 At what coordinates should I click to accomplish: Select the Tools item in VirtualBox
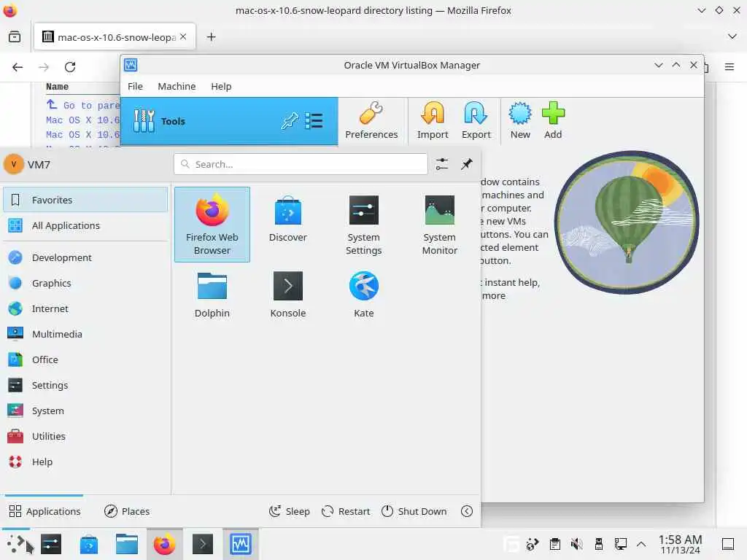[229, 121]
